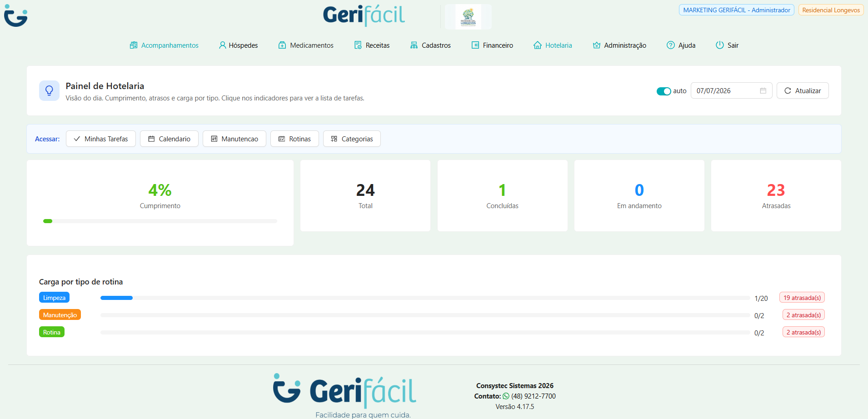Open the Financeiro menu
This screenshot has height=419, width=868.
coord(492,45)
